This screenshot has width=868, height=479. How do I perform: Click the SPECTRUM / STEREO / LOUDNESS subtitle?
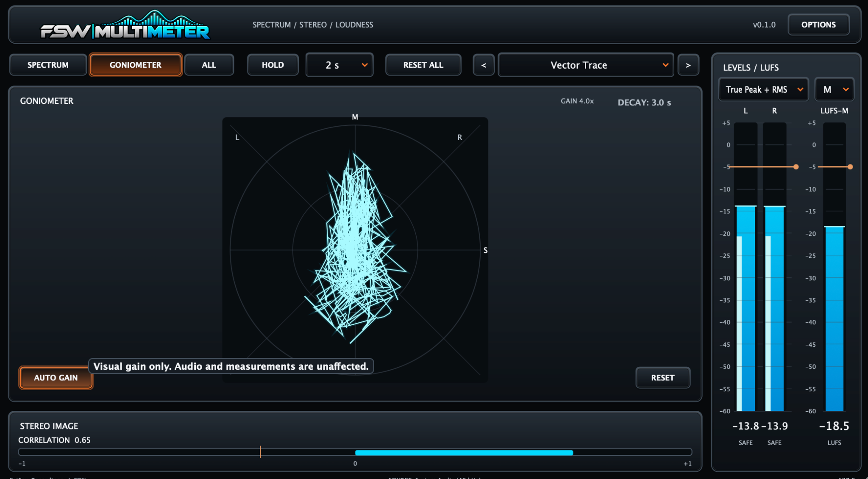point(313,25)
